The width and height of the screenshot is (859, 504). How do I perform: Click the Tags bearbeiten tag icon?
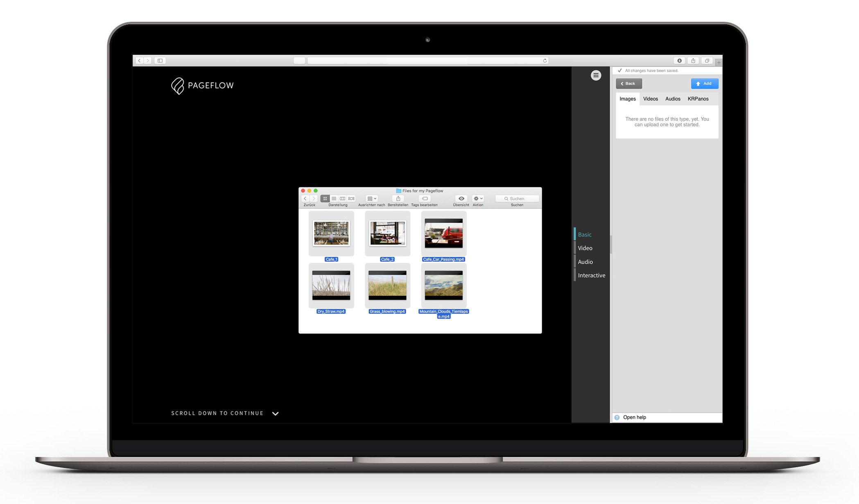click(x=425, y=198)
